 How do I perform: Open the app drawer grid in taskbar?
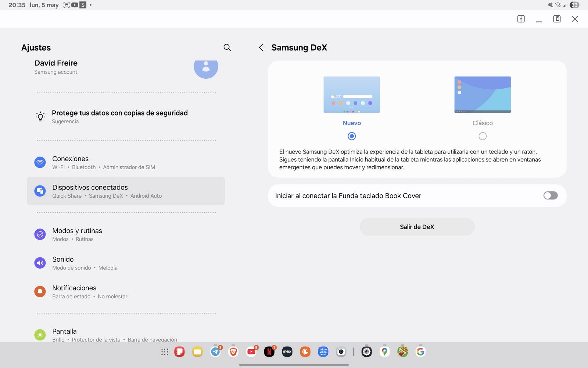165,352
